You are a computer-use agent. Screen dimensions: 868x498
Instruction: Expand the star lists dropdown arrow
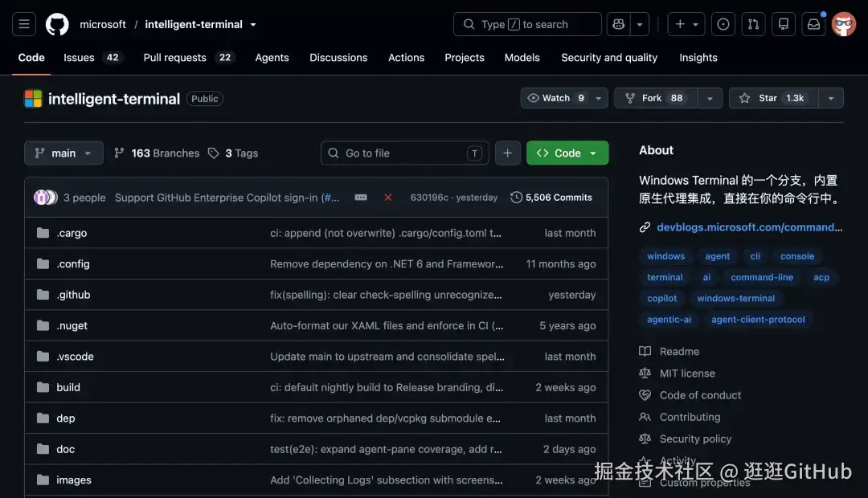point(831,98)
